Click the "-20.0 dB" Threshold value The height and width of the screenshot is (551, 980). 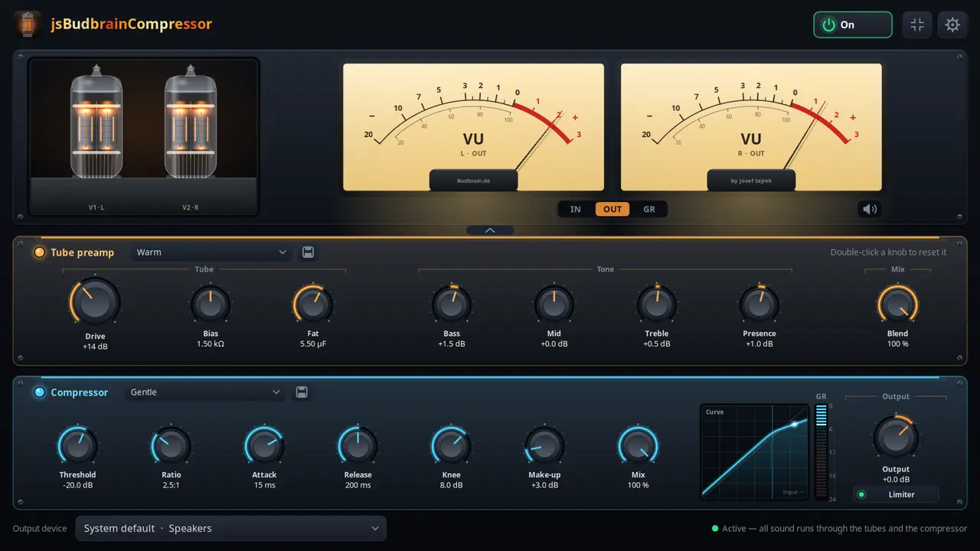coord(77,485)
